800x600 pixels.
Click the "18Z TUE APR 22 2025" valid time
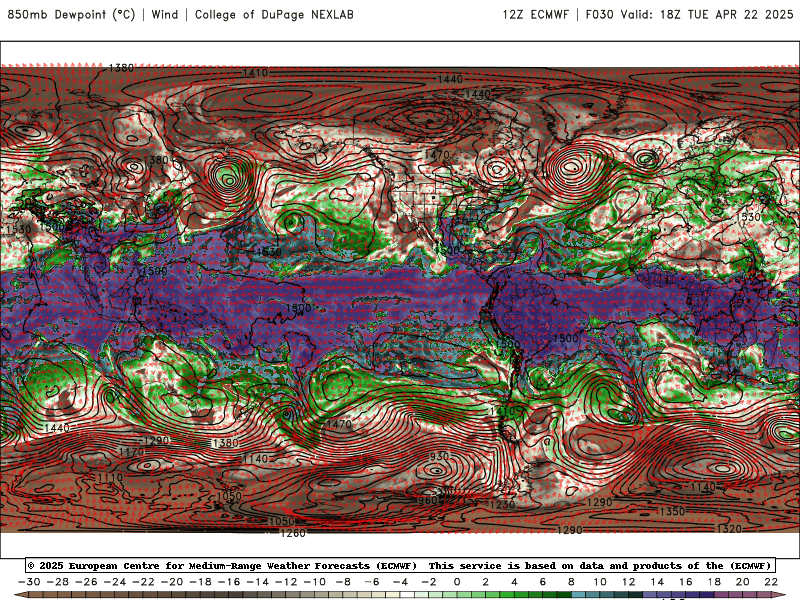coord(727,15)
